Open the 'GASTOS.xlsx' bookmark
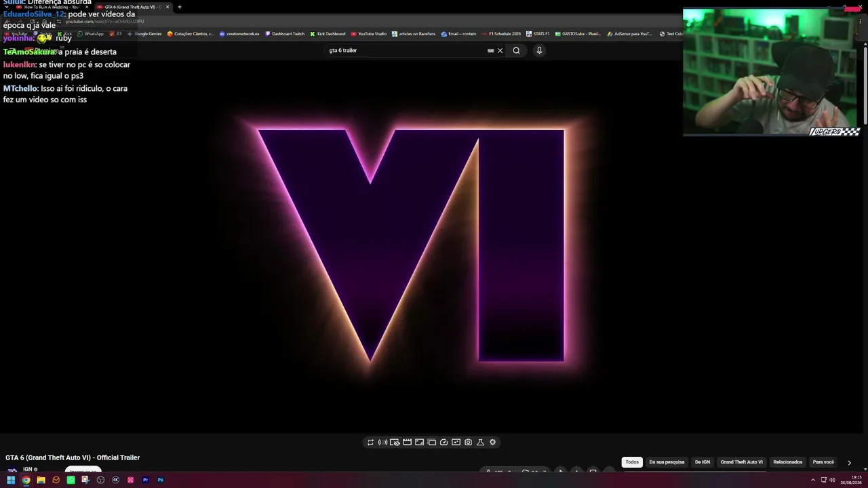The image size is (868, 488). [578, 34]
